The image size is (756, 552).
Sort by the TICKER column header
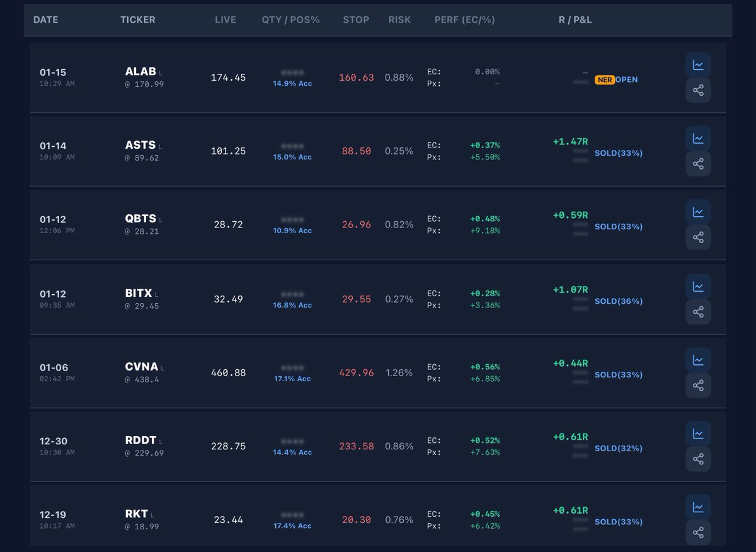138,20
